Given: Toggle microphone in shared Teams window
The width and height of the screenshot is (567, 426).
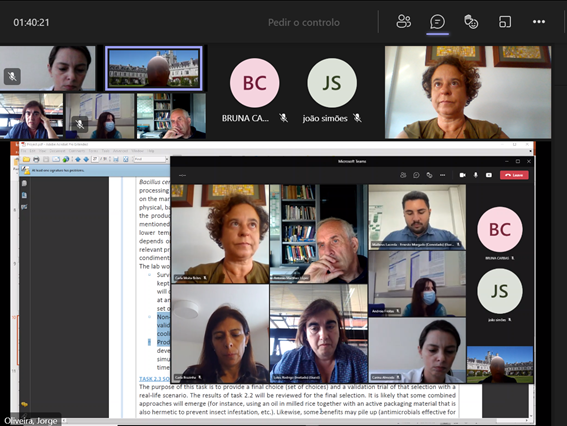Looking at the screenshot, I should (476, 175).
